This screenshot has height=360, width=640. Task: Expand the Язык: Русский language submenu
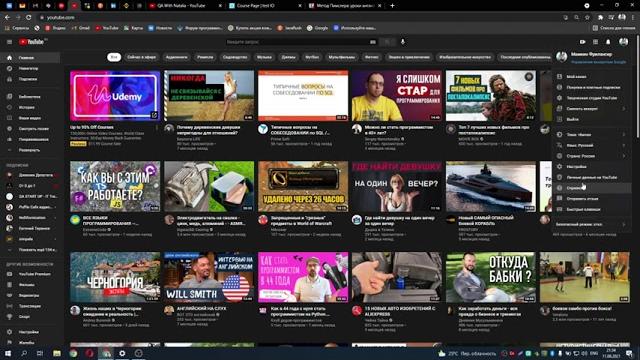pos(591,145)
